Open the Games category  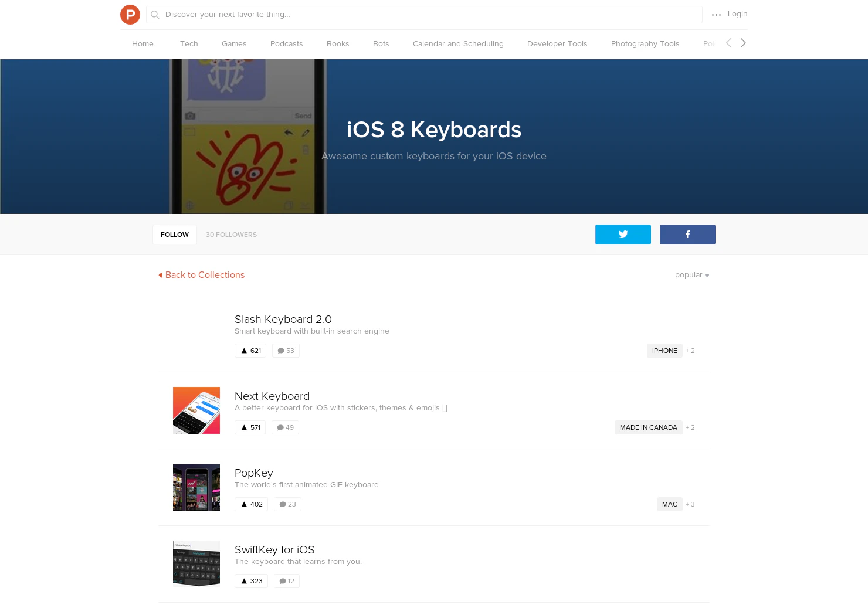(x=234, y=44)
